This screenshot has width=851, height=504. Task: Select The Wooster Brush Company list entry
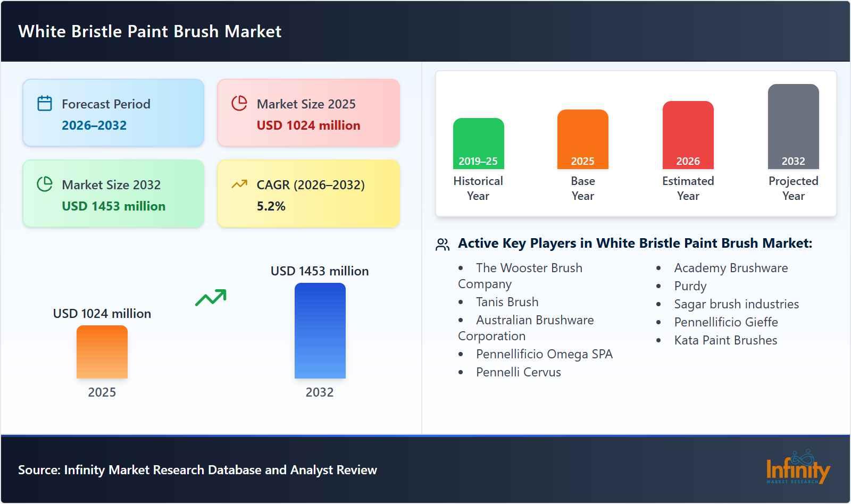520,276
